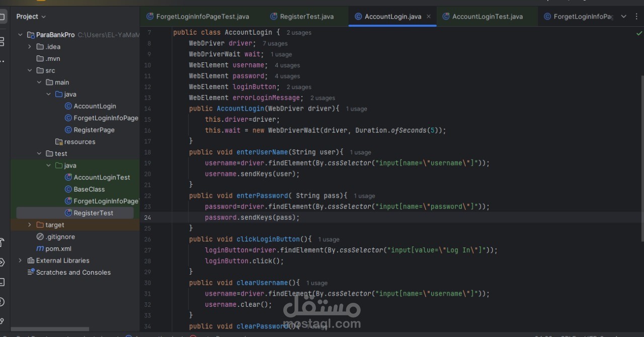The width and height of the screenshot is (644, 337).
Task: Close the AccountLogin.java tab
Action: pos(429,17)
